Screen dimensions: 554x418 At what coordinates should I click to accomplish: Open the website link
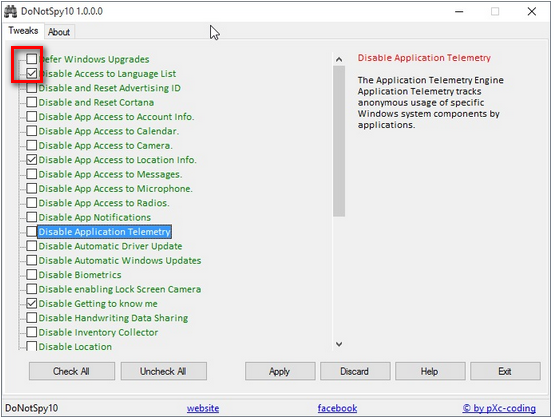point(203,408)
